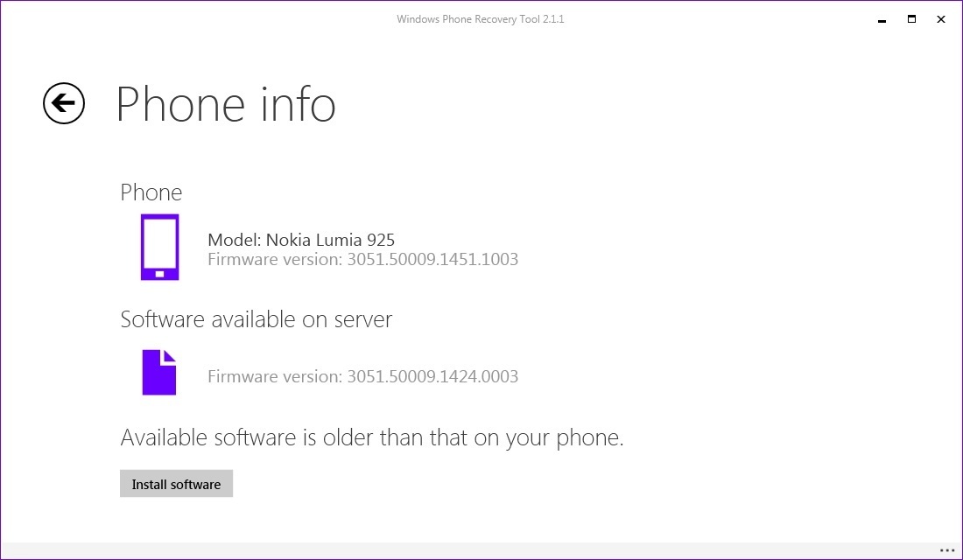Click the back arrow to return
This screenshot has height=560, width=963.
click(x=63, y=104)
